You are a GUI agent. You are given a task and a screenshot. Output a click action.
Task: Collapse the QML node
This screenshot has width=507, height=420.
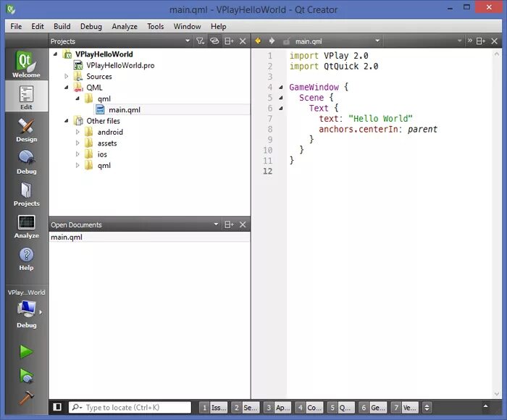click(67, 88)
